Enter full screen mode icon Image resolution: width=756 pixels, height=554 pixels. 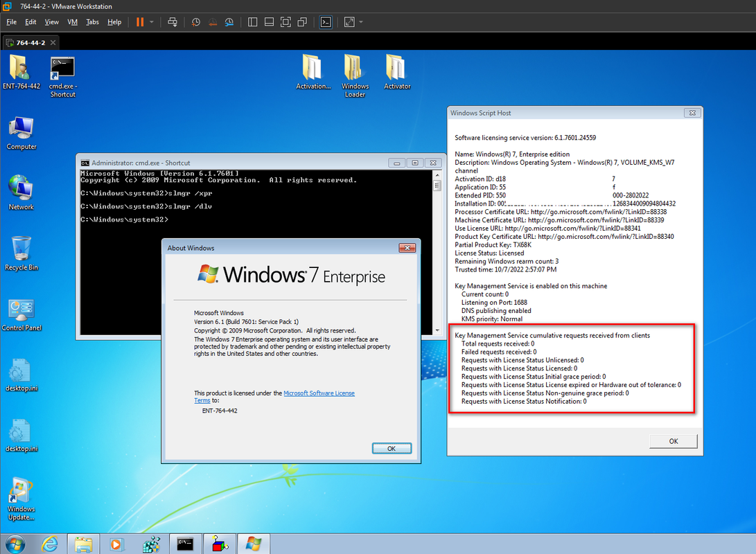click(x=285, y=22)
